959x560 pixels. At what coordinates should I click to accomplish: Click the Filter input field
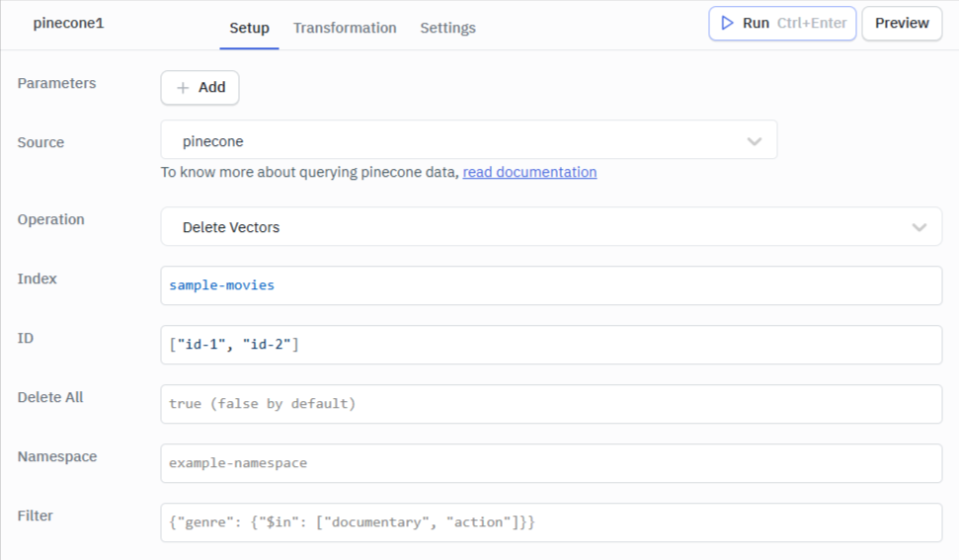pyautogui.click(x=551, y=522)
